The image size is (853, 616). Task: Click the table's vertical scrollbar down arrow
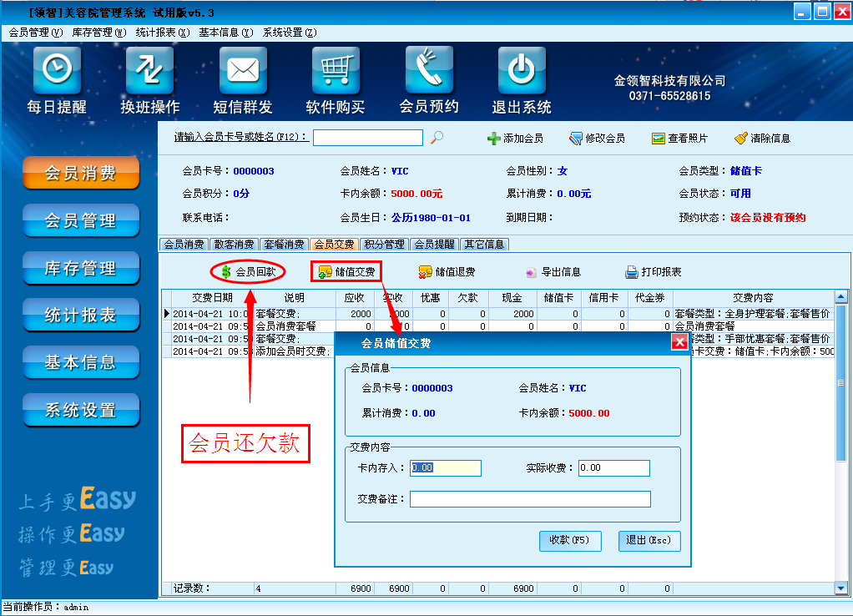(841, 588)
